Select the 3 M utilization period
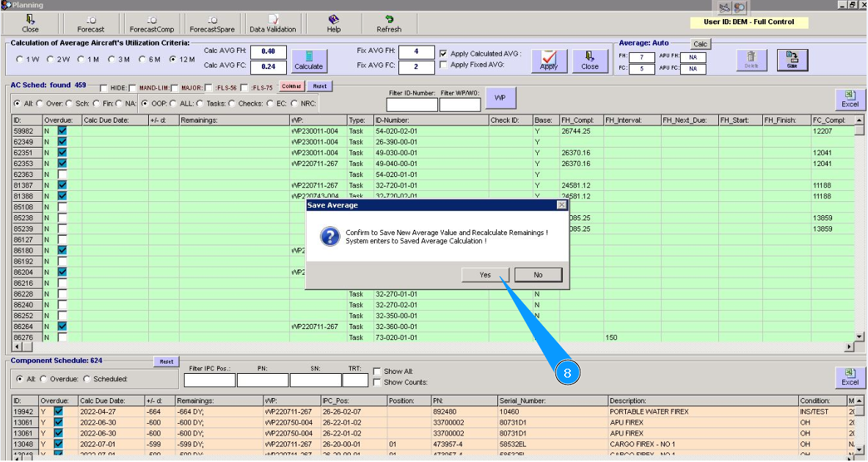868x462 pixels. (112, 59)
